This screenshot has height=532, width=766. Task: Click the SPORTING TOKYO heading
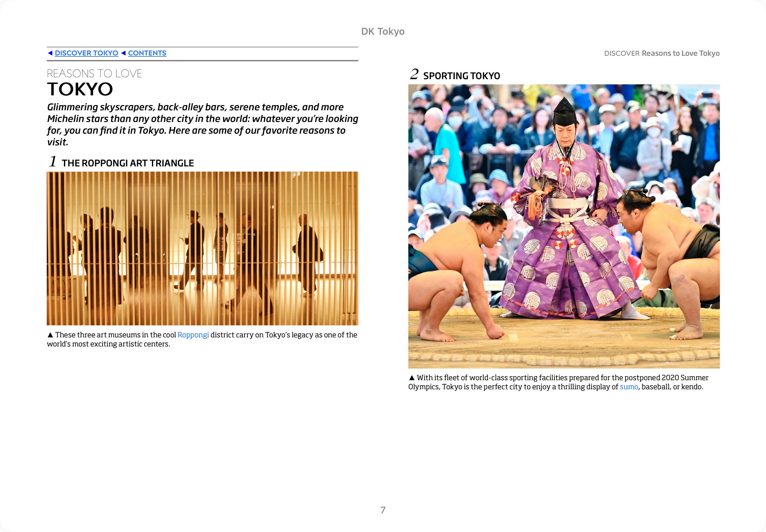pos(462,76)
